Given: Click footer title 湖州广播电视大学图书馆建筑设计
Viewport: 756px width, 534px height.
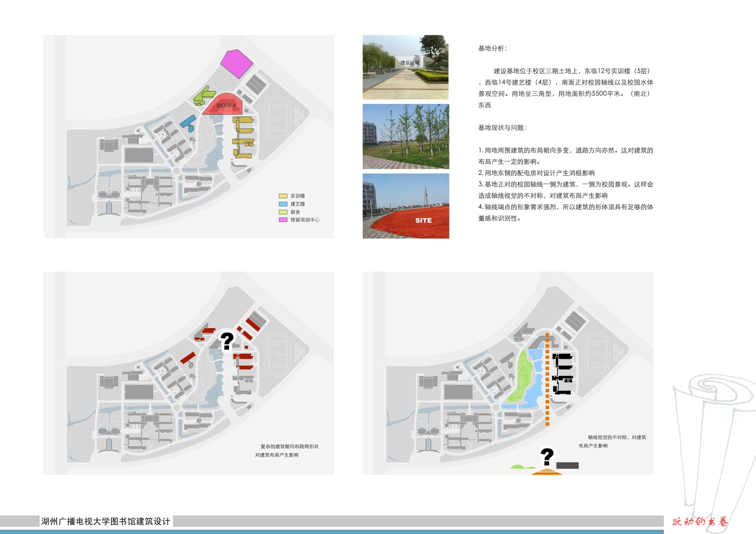Looking at the screenshot, I should tap(106, 521).
